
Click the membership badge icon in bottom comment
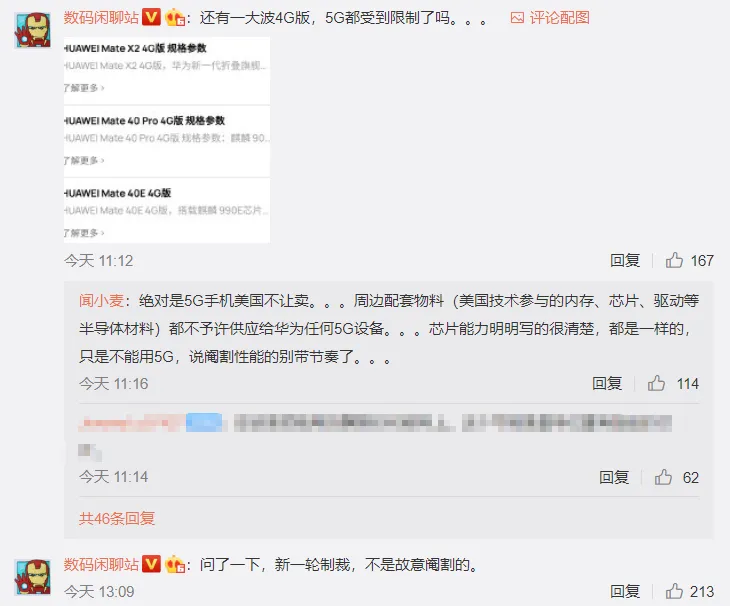click(175, 565)
